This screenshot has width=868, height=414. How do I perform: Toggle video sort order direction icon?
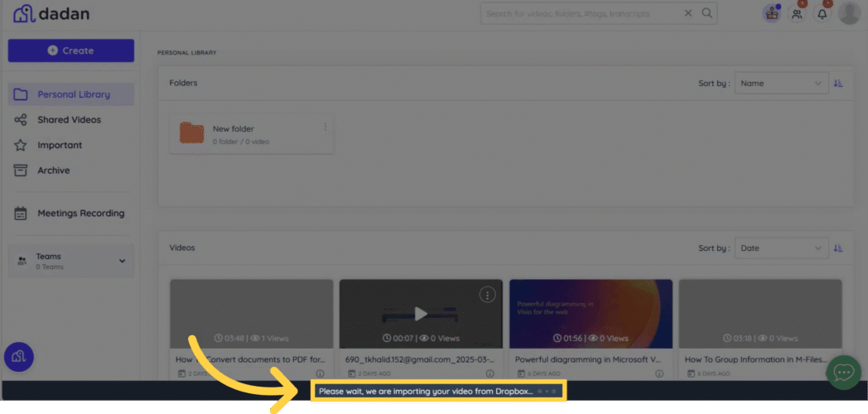pyautogui.click(x=839, y=248)
